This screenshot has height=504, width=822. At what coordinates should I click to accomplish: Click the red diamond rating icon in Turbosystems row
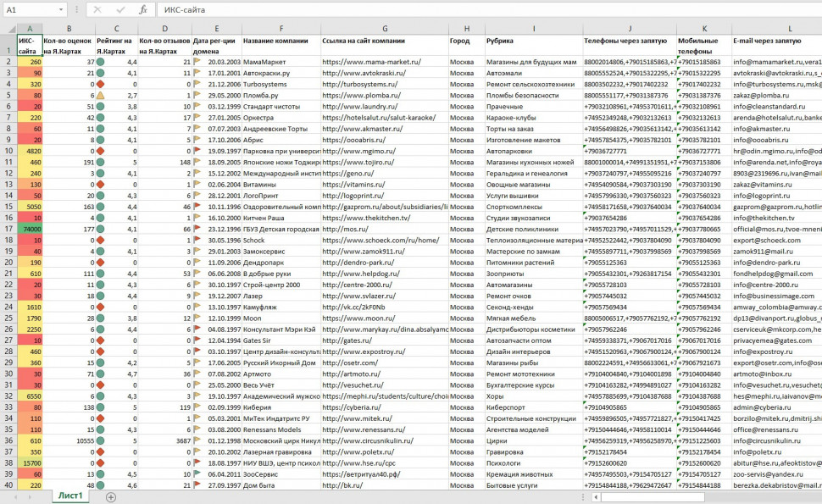(x=100, y=85)
